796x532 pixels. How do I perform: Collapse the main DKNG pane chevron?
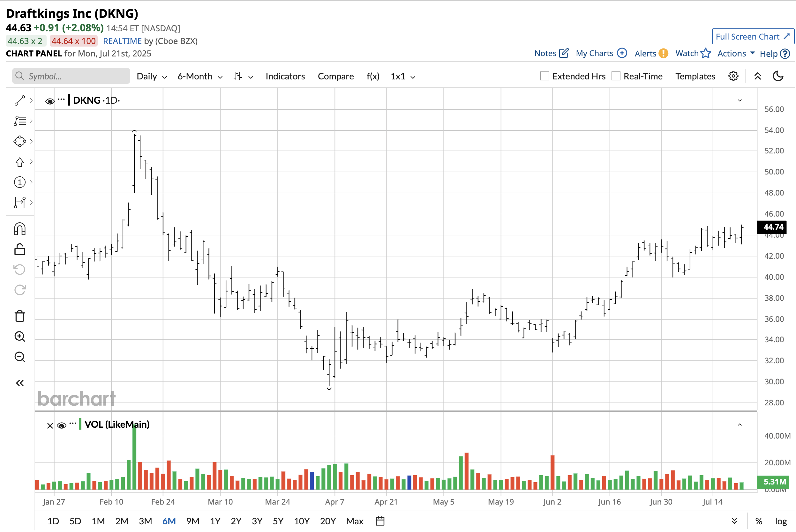[740, 100]
